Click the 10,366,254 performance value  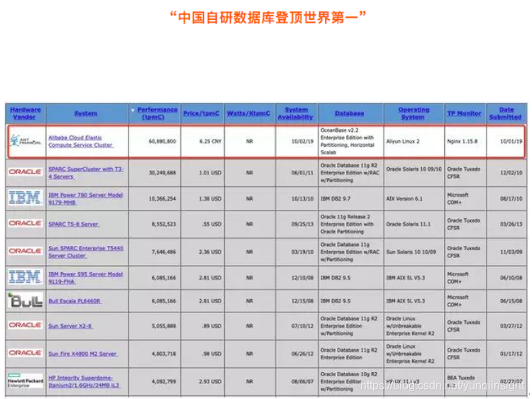[162, 198]
